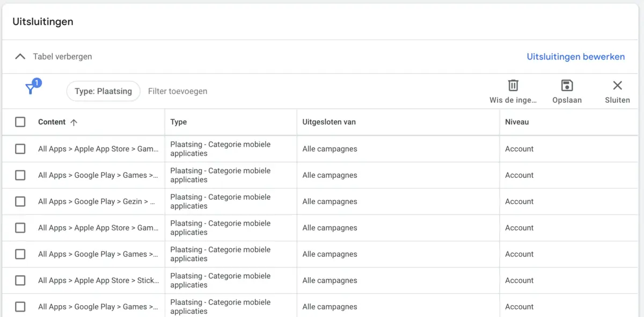The image size is (644, 317).
Task: Click 'Alle campagnes' in the Gezin row
Action: [x=330, y=201]
